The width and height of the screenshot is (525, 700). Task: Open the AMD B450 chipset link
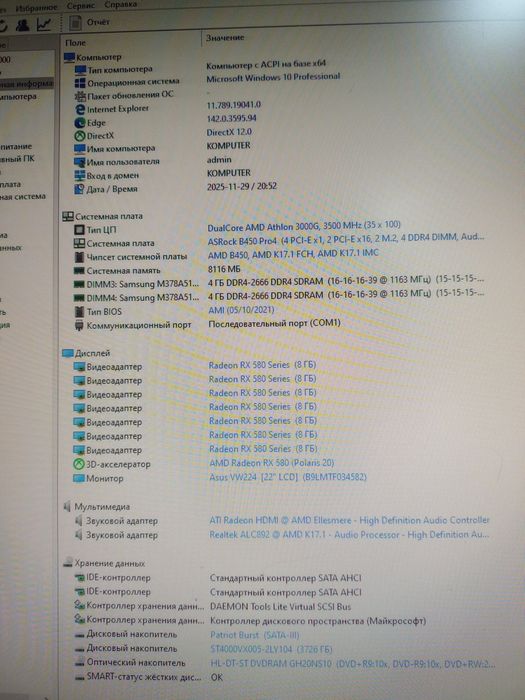[293, 254]
